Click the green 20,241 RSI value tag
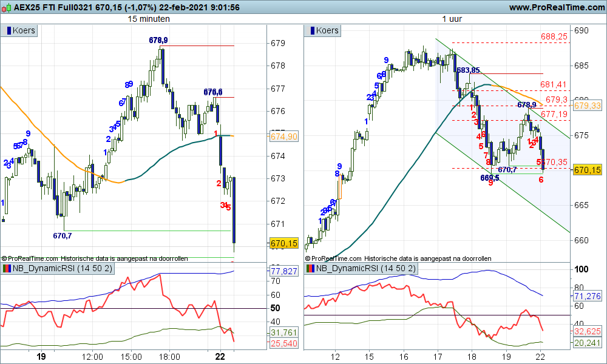The image size is (607, 364). tap(588, 343)
